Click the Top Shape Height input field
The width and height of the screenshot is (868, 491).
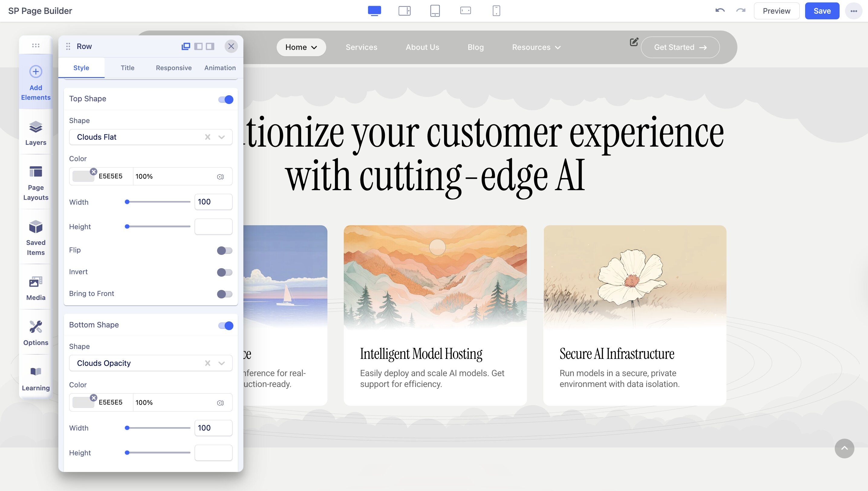tap(213, 227)
